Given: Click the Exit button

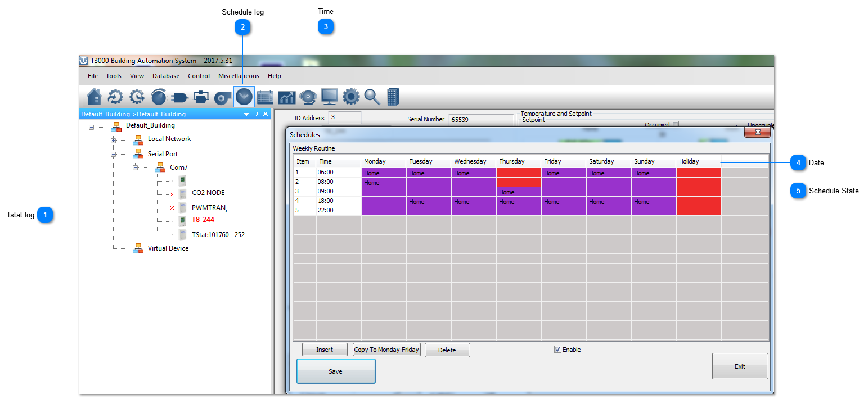Looking at the screenshot, I should coord(740,366).
